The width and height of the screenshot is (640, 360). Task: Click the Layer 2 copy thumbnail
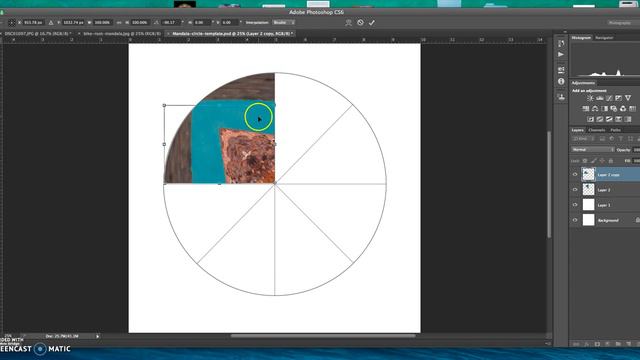coord(588,174)
